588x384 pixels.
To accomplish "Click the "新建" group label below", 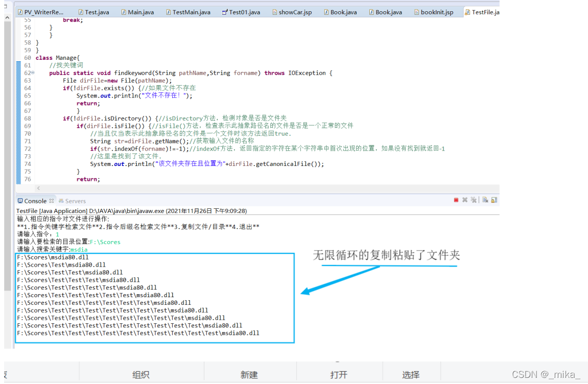I will pos(249,375).
